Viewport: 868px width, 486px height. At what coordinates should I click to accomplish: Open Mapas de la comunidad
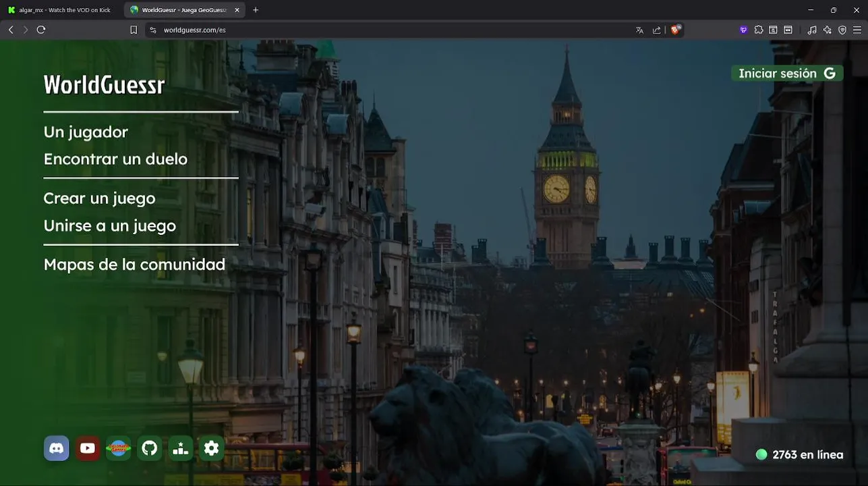[134, 265]
